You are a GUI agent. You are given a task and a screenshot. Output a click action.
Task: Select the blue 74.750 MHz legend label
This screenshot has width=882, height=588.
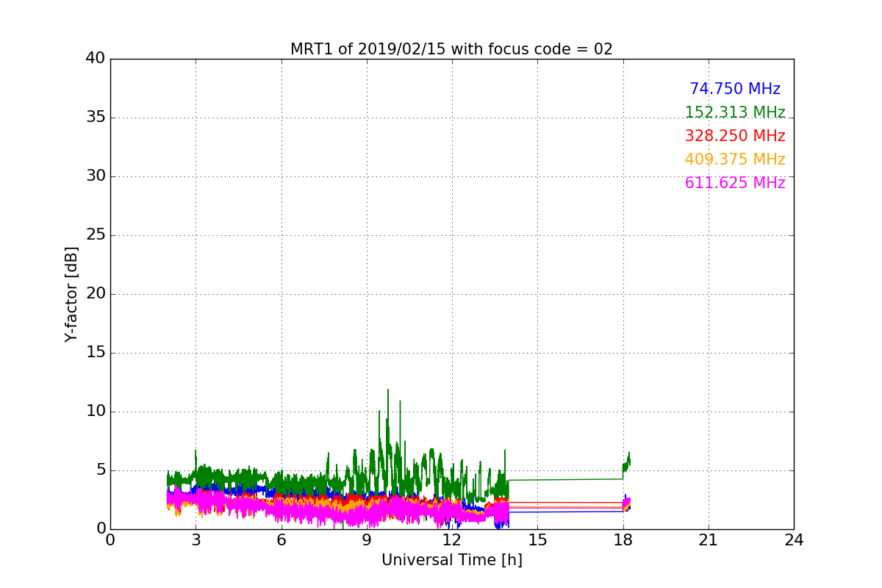click(735, 89)
